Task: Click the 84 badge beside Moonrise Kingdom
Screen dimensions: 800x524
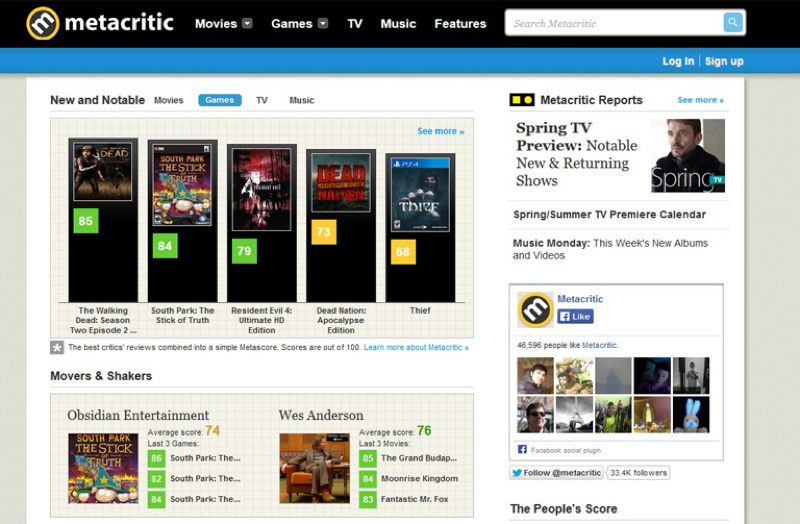Action: pos(367,479)
